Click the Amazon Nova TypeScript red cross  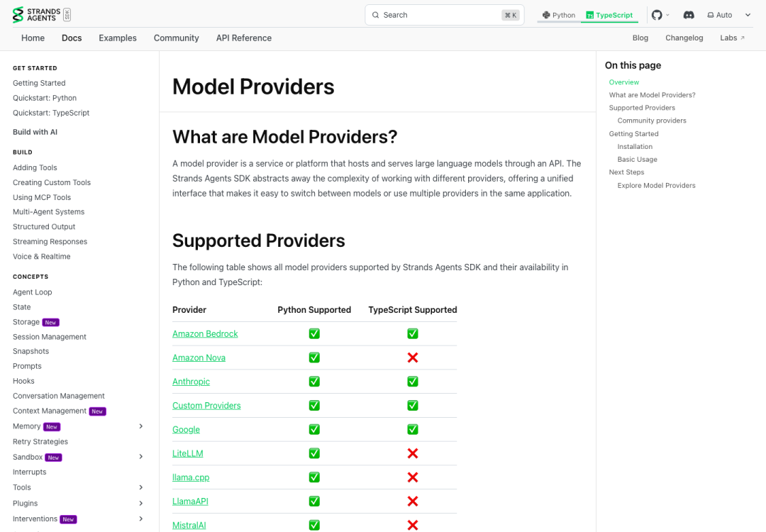[413, 358]
